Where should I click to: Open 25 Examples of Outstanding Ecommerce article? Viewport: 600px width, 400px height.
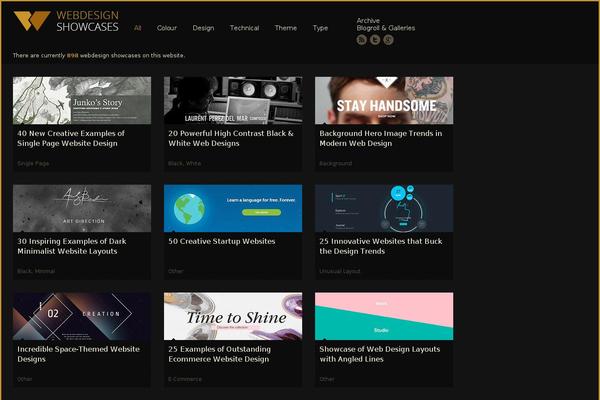(219, 354)
